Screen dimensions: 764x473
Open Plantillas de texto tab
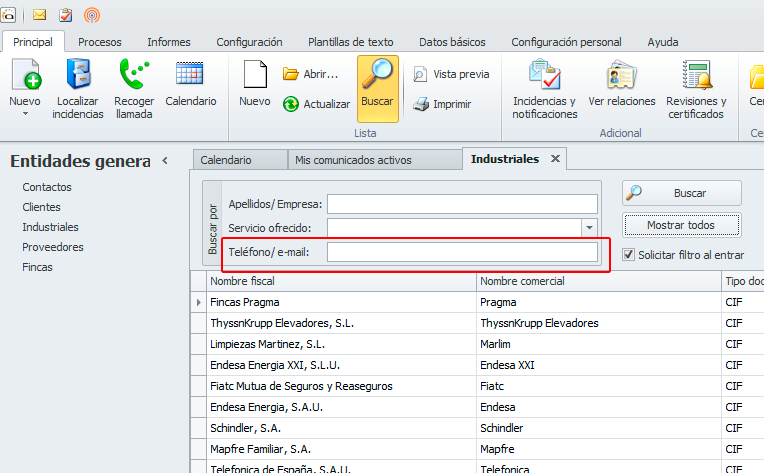350,42
